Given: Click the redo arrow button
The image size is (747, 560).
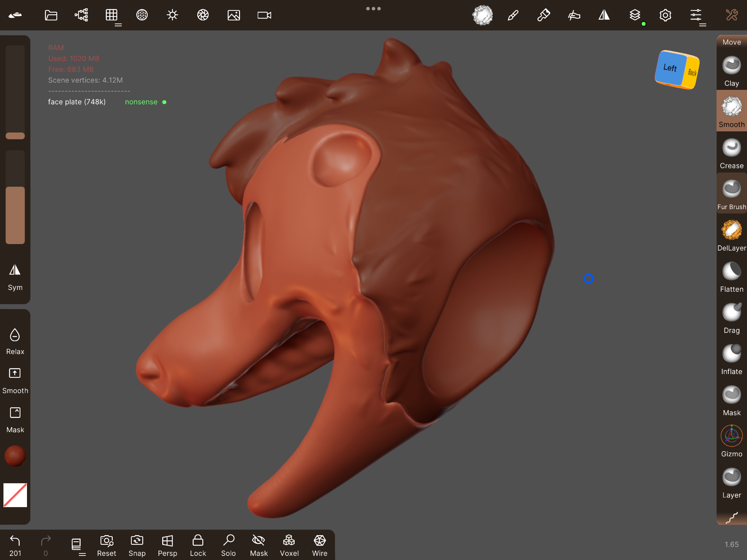Looking at the screenshot, I should 46,545.
